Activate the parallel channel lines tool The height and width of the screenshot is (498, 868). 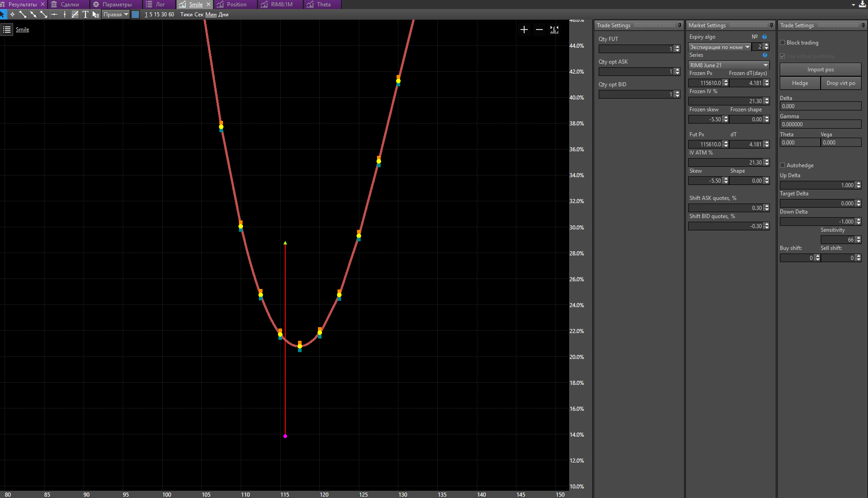pos(75,15)
